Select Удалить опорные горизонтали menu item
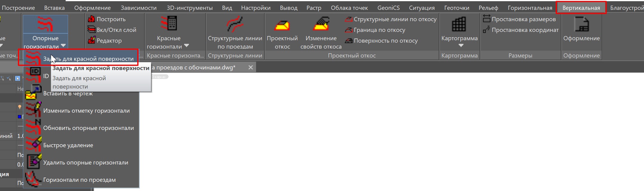The image size is (644, 191). pyautogui.click(x=85, y=163)
